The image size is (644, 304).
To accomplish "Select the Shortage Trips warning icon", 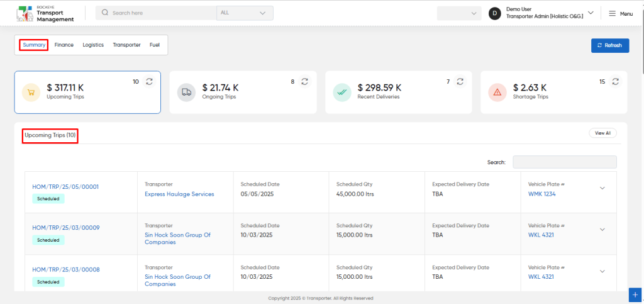I will tap(497, 93).
